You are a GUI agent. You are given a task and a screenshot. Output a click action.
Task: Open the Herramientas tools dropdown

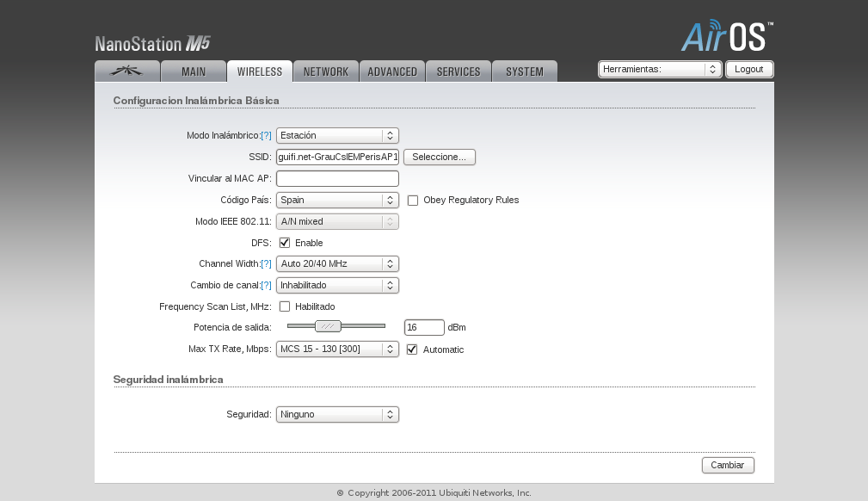coord(660,70)
